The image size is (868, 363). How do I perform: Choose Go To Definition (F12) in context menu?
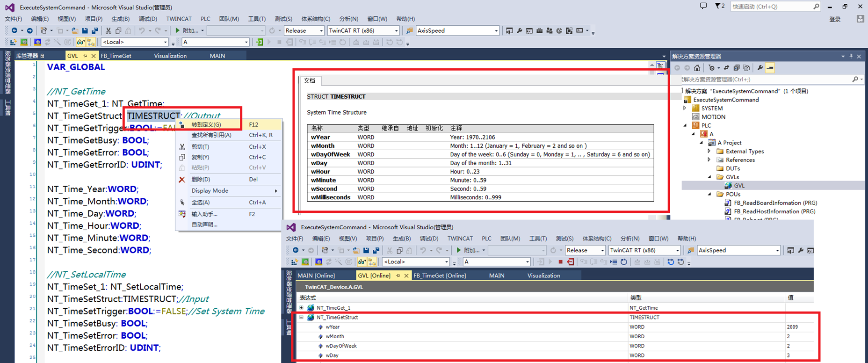[229, 124]
